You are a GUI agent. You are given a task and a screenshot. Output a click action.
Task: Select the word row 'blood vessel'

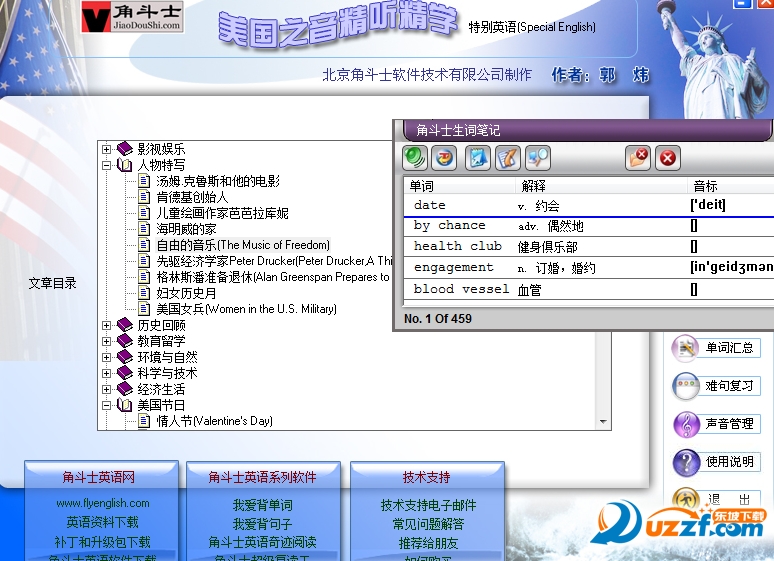click(589, 289)
